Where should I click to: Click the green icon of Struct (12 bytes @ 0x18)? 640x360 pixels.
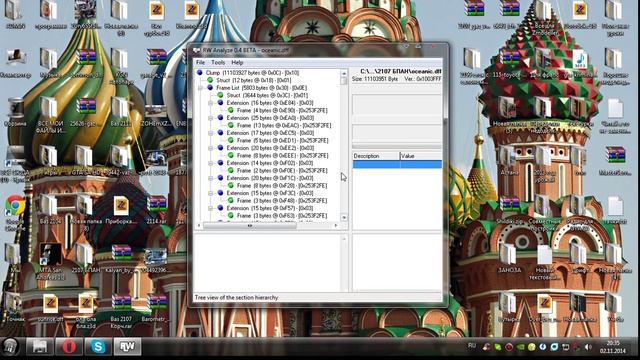tap(210, 80)
